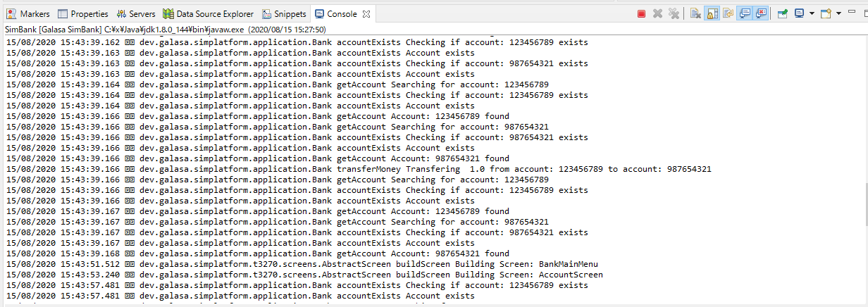The width and height of the screenshot is (868, 307).
Task: Close the Console tab
Action: [366, 13]
